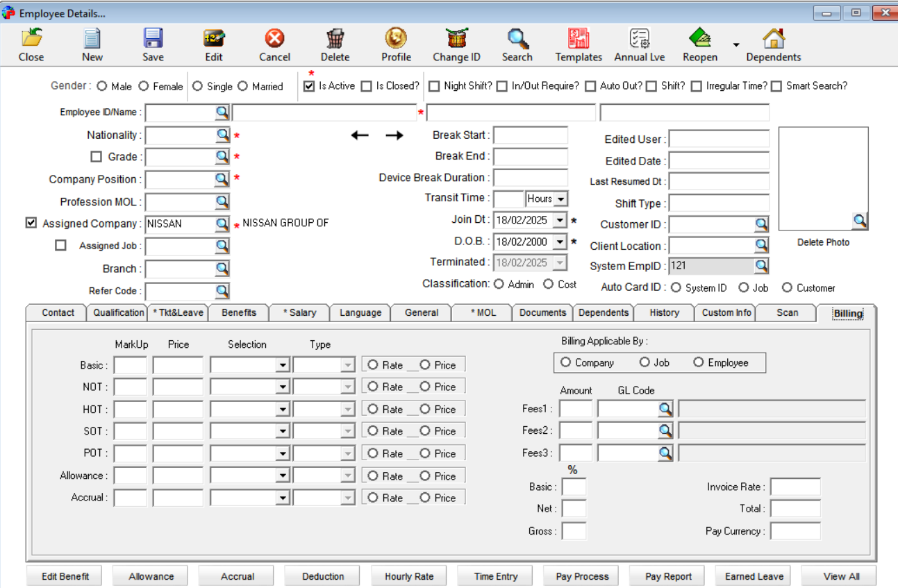Click the Reopen toolbar icon
Screen dimensions: 898x588
pyautogui.click(x=700, y=38)
